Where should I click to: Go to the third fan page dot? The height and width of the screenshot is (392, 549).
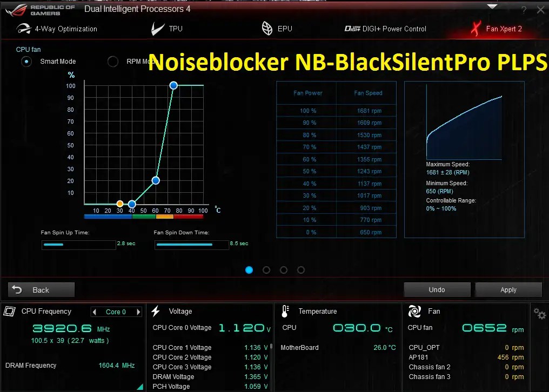point(284,270)
